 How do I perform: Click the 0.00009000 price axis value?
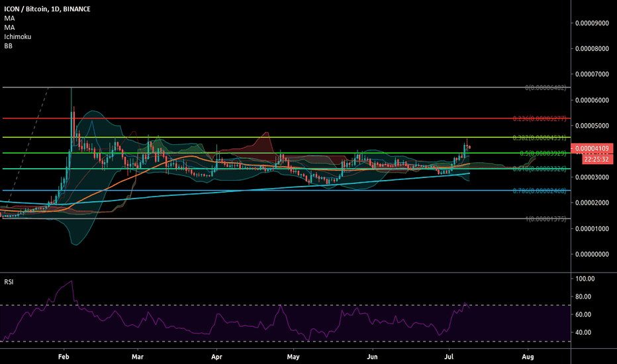[593, 23]
